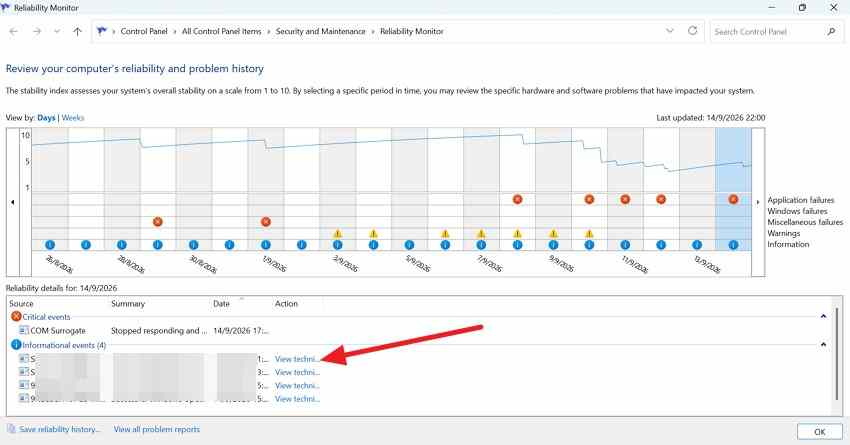Click the Informational events (4) heading
The height and width of the screenshot is (445, 850).
(64, 345)
